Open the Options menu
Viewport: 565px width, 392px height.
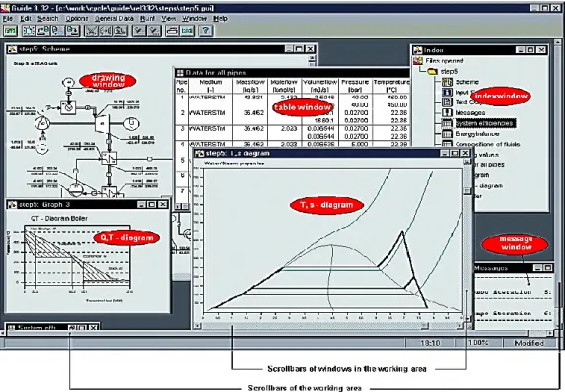pyautogui.click(x=76, y=19)
